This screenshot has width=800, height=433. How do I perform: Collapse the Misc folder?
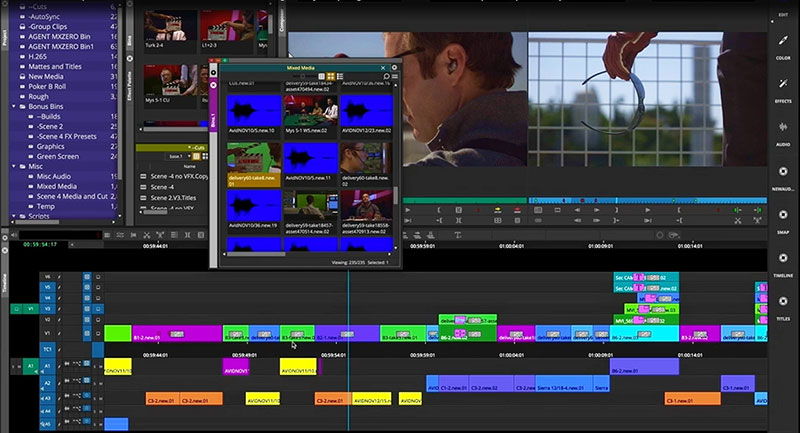point(14,166)
